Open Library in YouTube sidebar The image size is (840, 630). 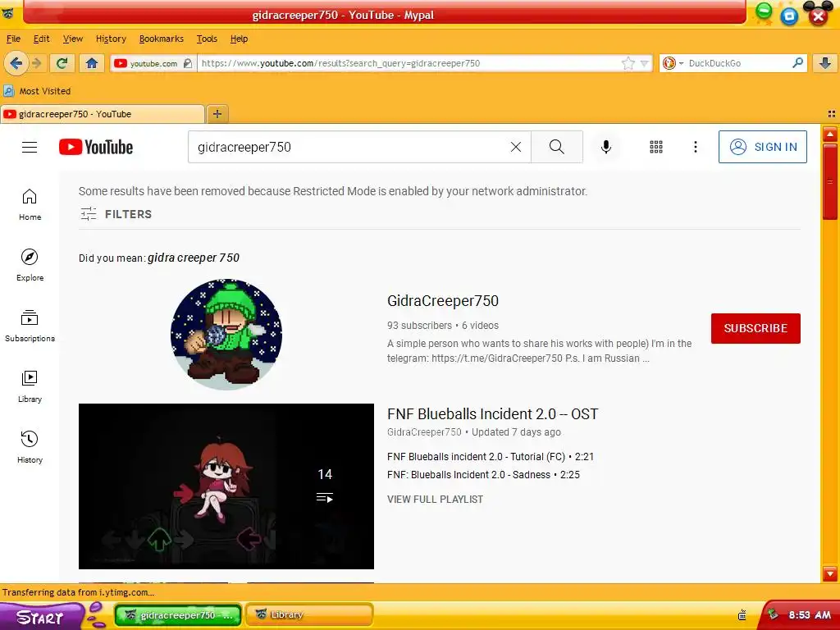(x=30, y=386)
